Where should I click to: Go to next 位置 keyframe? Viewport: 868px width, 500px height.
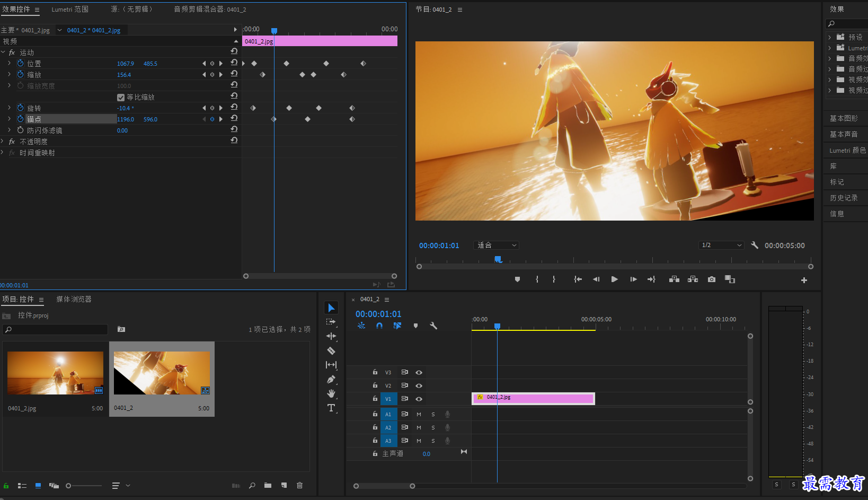(x=221, y=63)
